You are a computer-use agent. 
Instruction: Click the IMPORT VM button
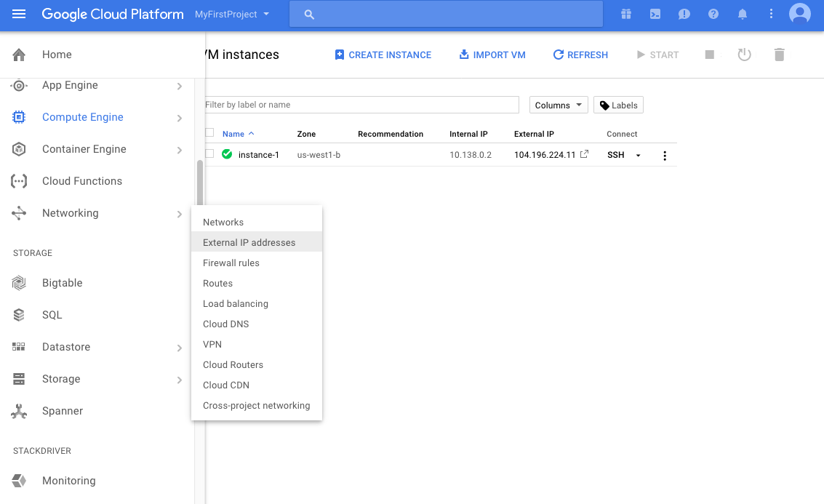[492, 55]
